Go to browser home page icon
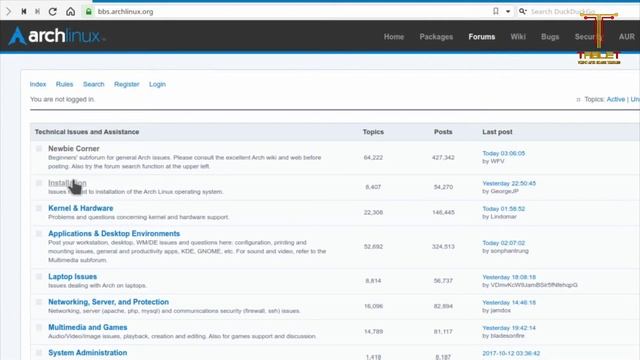Image resolution: width=640 pixels, height=360 pixels. click(70, 11)
